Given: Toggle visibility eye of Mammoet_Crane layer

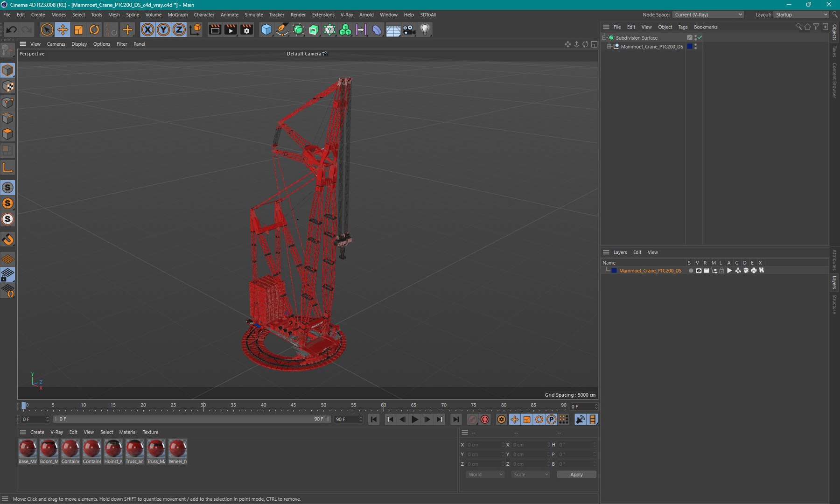Looking at the screenshot, I should tap(699, 271).
